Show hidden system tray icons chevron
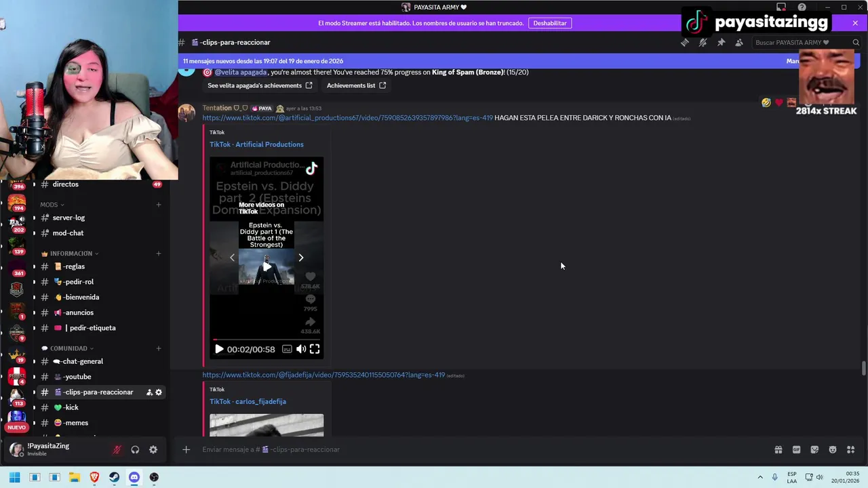The width and height of the screenshot is (868, 488). coord(760,477)
